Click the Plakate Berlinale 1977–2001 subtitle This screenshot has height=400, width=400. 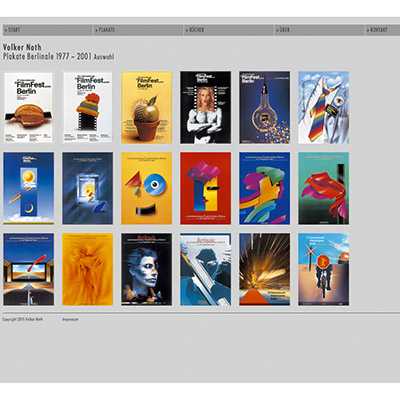[58, 56]
